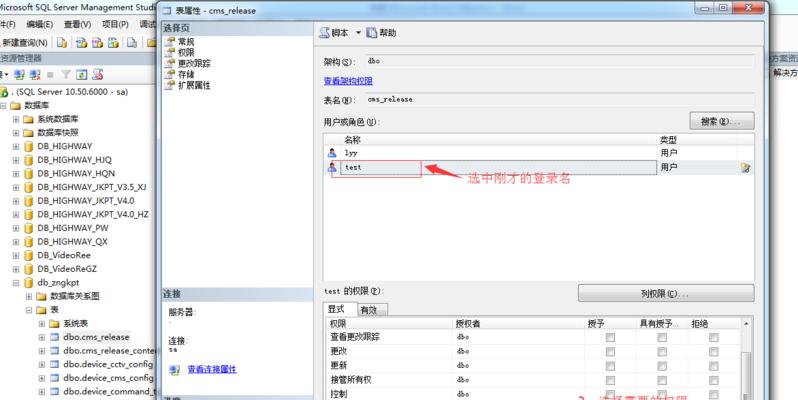798x400 pixels.
Task: Expand the DB_HIGHWAY_HJQ database node
Action: click(x=16, y=160)
